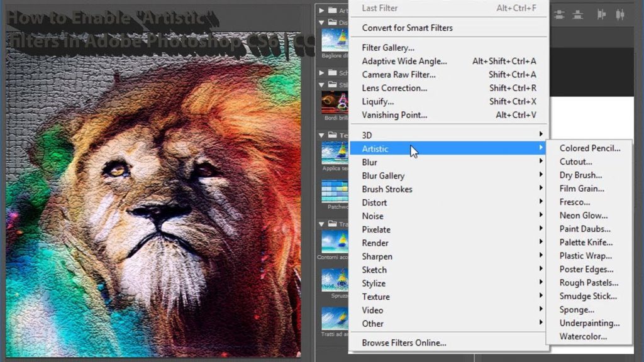
Task: Select the Tratti ad angolo filter thumbnail
Action: 335,318
